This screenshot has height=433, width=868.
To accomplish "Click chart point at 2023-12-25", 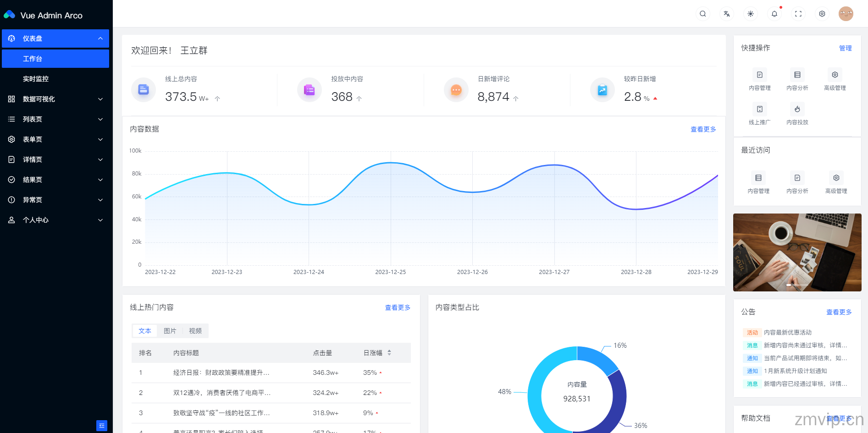I will (391, 163).
